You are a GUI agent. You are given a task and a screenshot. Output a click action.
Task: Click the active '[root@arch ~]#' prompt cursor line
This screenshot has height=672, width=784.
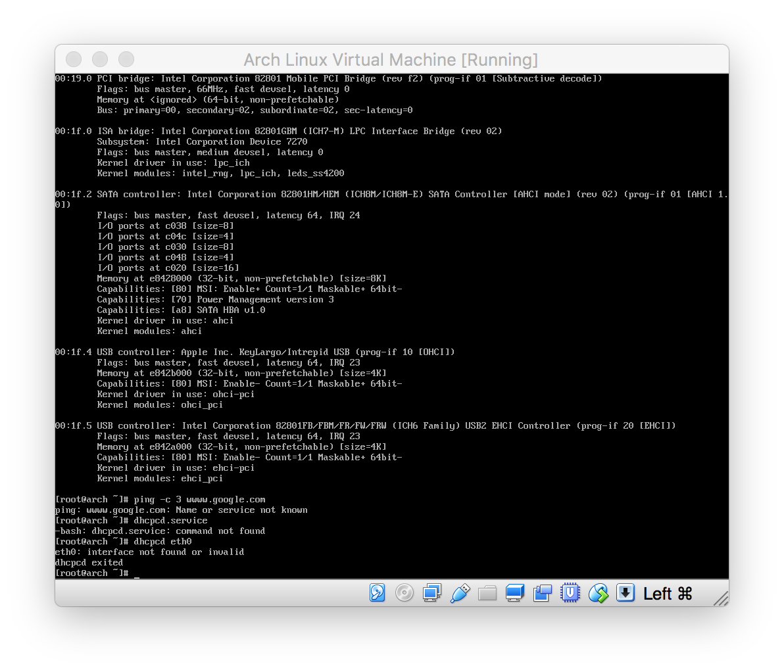[97, 573]
